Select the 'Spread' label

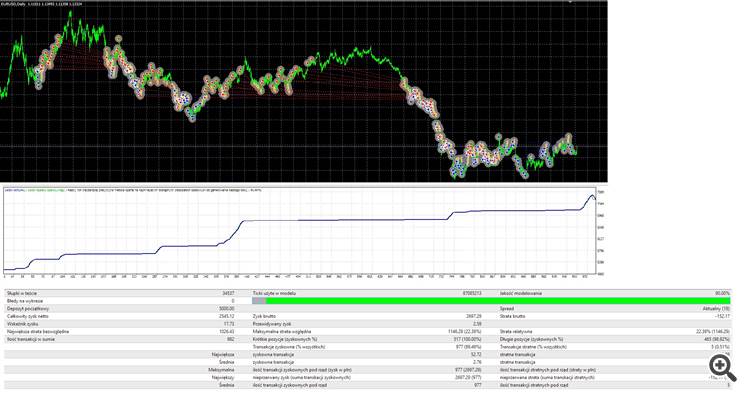(x=507, y=308)
